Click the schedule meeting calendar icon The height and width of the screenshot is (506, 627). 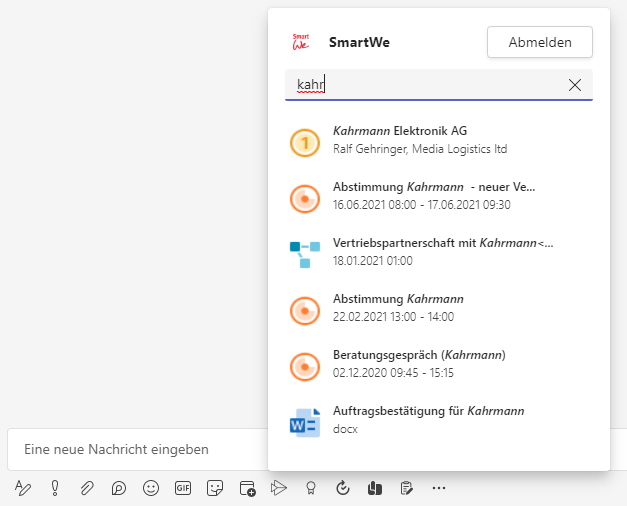click(x=247, y=488)
